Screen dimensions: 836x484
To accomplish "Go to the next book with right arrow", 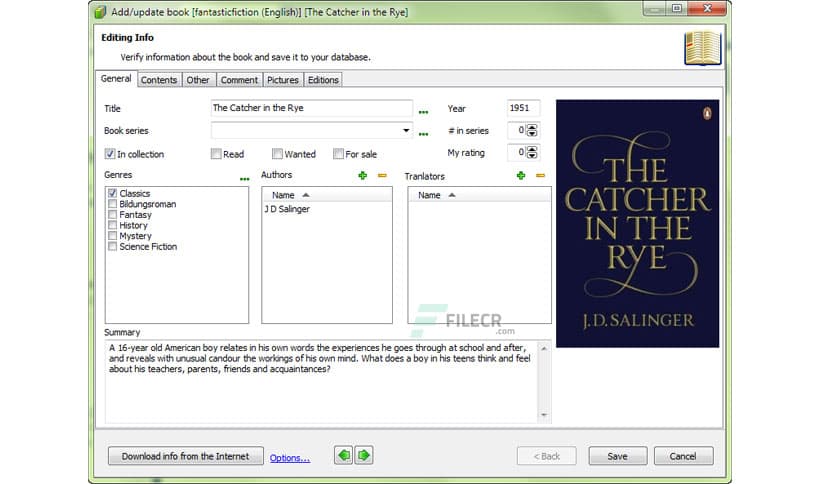I will [364, 455].
